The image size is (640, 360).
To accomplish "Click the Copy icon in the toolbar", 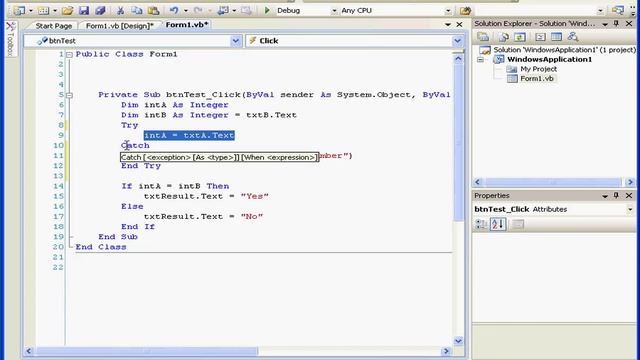I will [137, 10].
